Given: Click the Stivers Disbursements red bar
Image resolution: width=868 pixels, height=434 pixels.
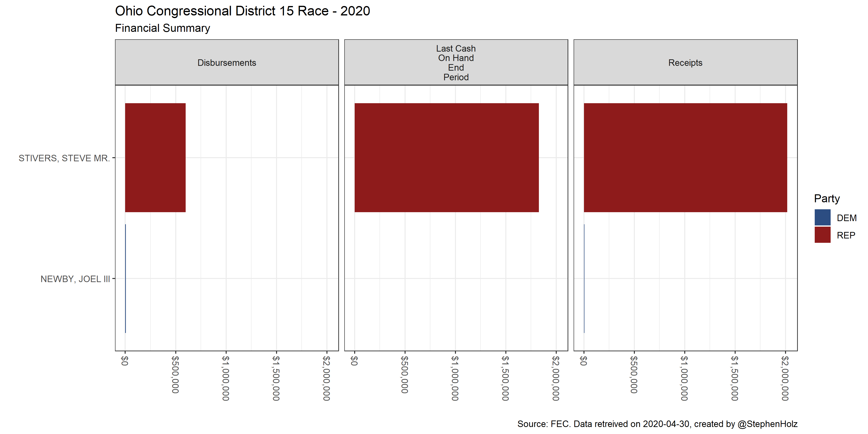Looking at the screenshot, I should 155,157.
